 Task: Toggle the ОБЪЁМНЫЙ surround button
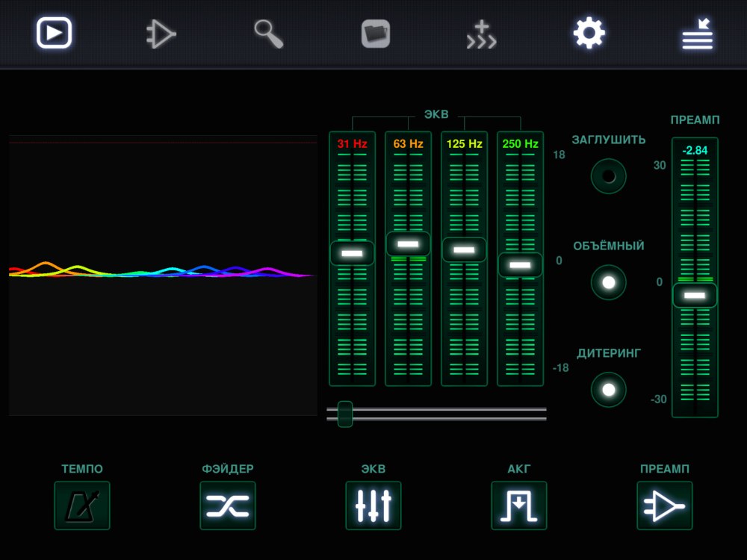(x=608, y=282)
